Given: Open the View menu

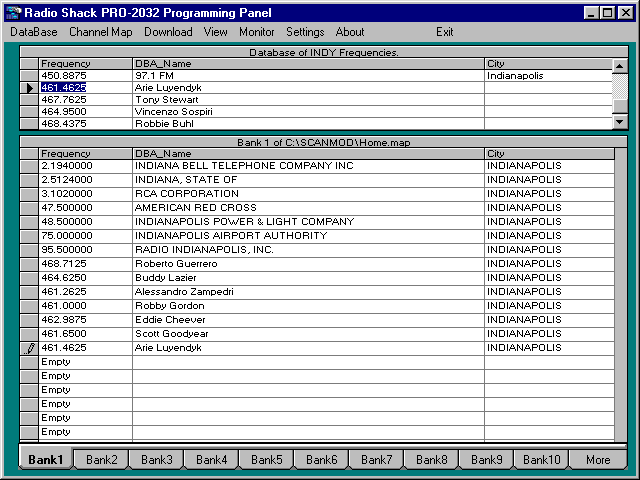Looking at the screenshot, I should click(216, 32).
